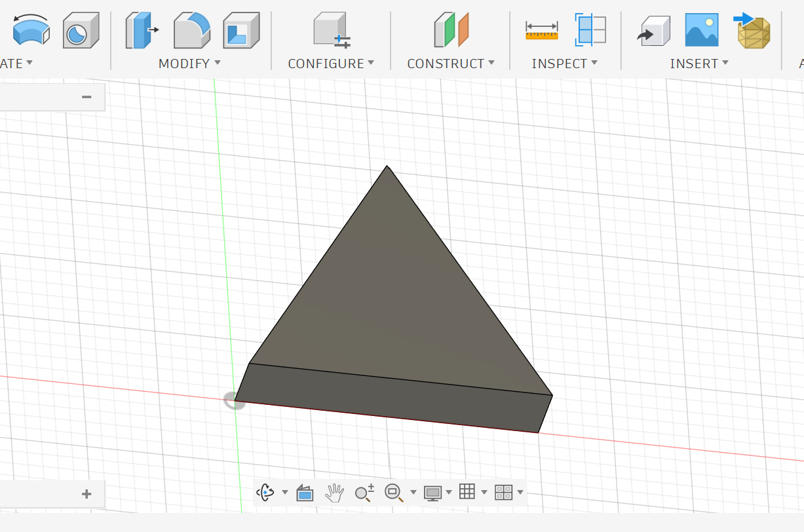Image resolution: width=804 pixels, height=532 pixels.
Task: Activate the Zoom magnifier tool
Action: point(364,493)
